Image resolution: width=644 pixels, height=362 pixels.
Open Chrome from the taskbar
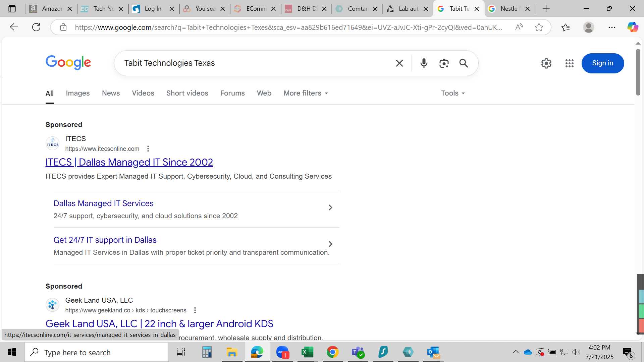pyautogui.click(x=332, y=352)
